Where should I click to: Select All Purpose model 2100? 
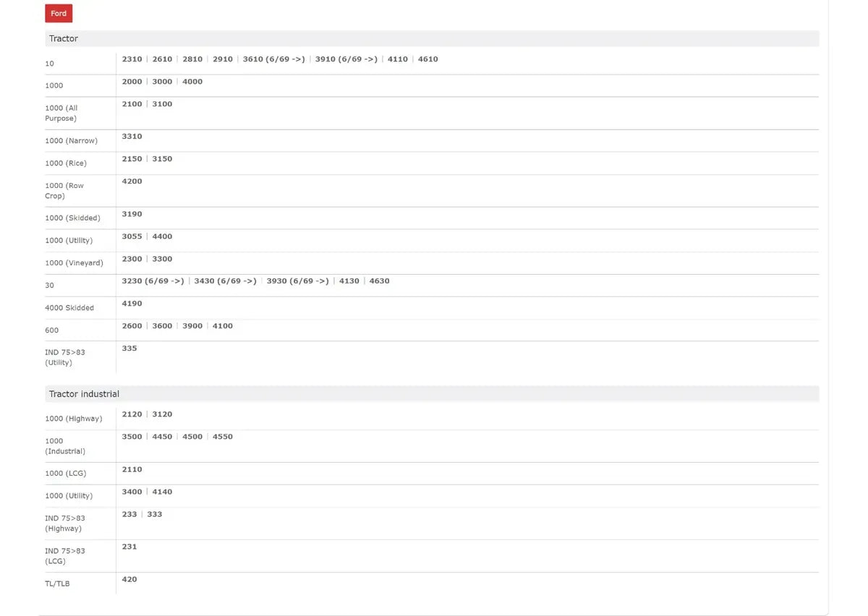point(132,104)
